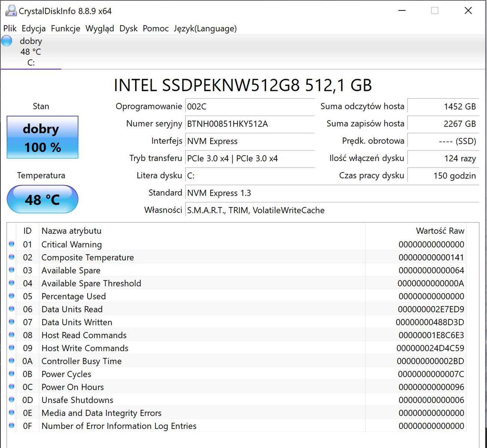Image resolution: width=487 pixels, height=448 pixels.
Task: Select the dobry 48 °C C: disk tab
Action: point(31,52)
